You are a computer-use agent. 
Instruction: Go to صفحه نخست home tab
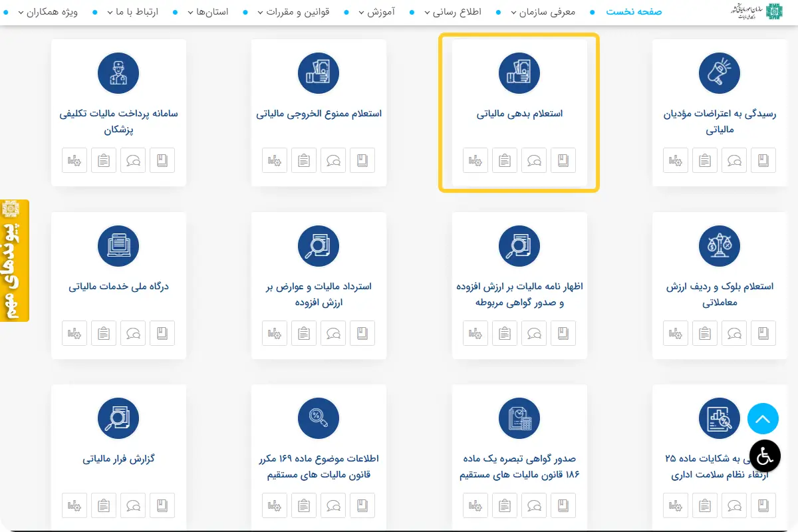coord(634,12)
